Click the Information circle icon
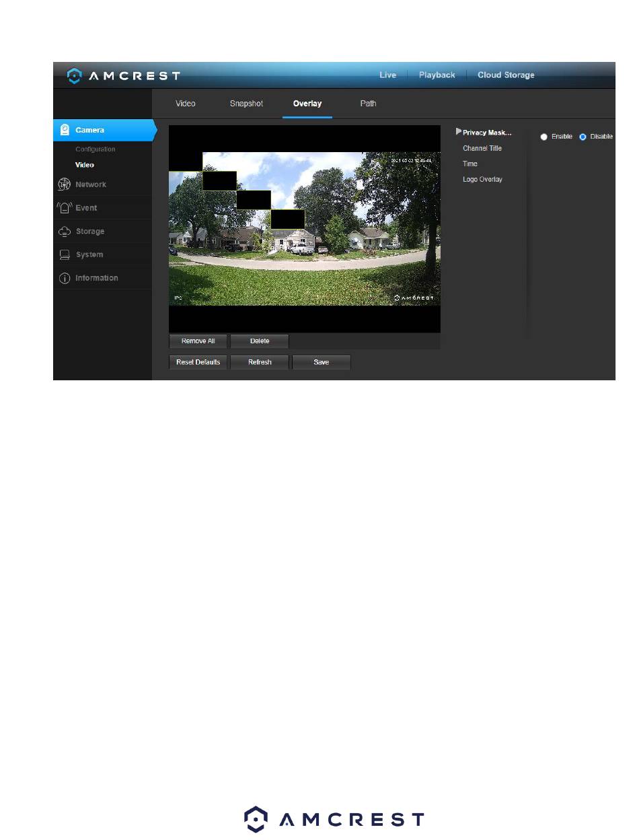Viewport: 639px width, 840px height. click(x=65, y=278)
